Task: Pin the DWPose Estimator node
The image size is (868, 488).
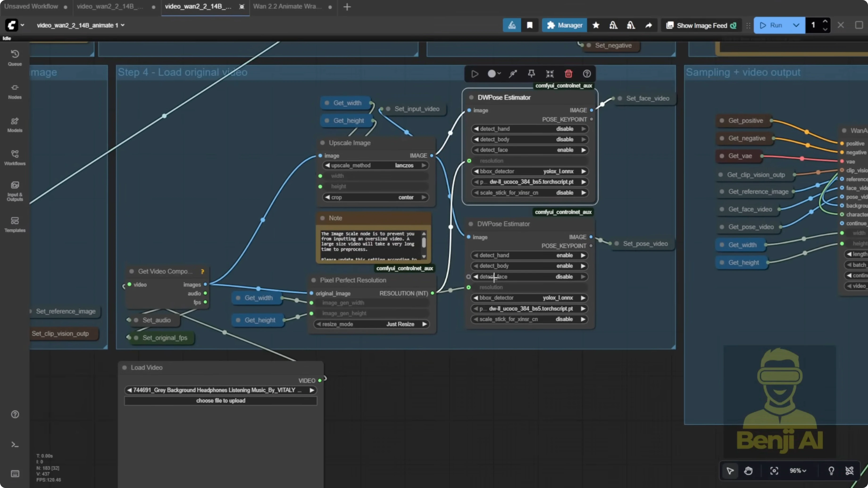Action: coord(532,73)
